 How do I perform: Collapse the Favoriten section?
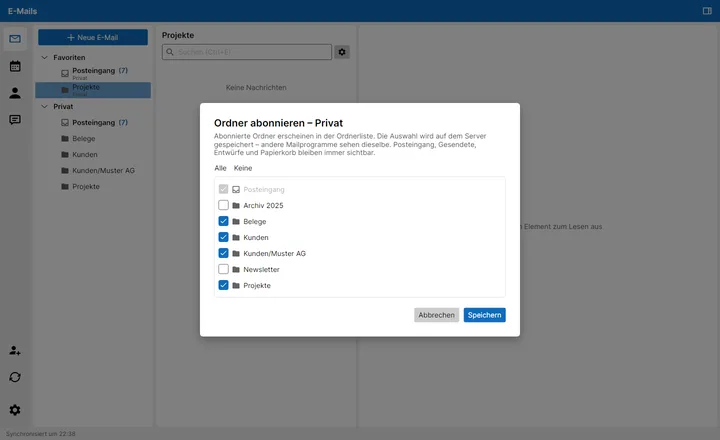pos(45,57)
